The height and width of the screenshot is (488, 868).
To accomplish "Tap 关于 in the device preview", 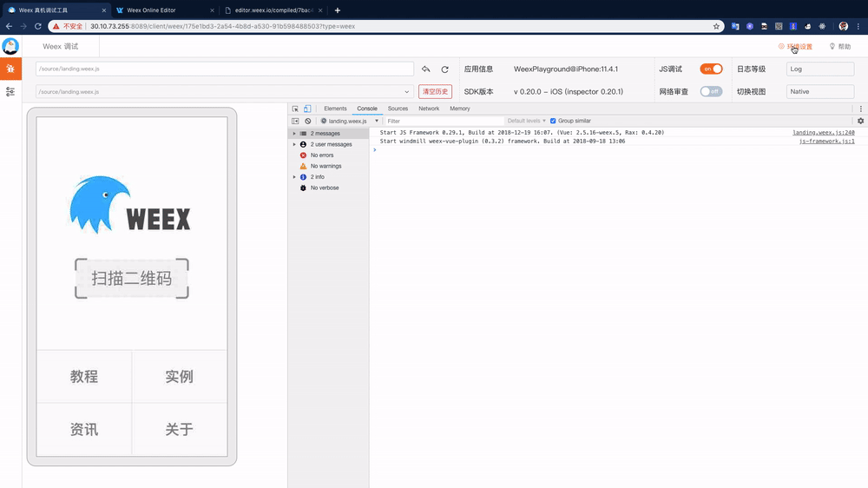I will (180, 429).
